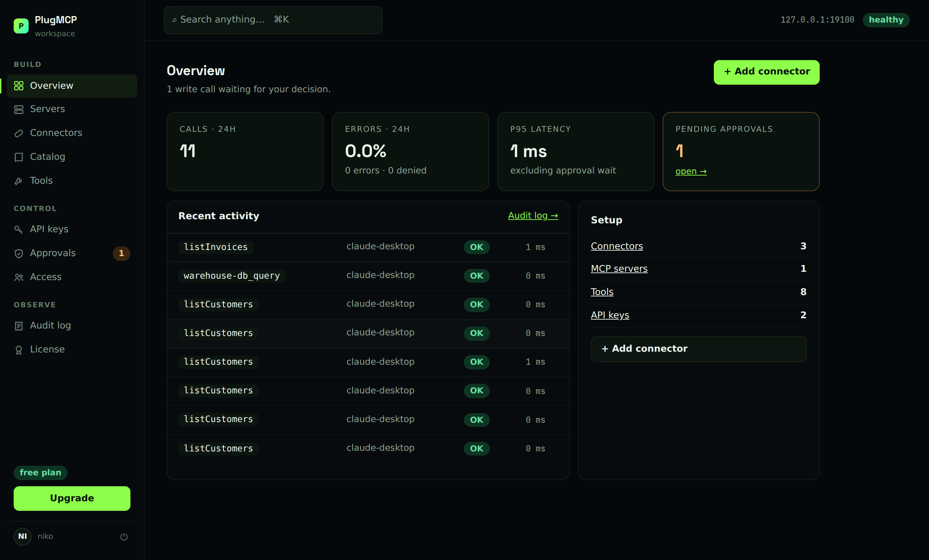929x560 pixels.
Task: Select the Errors 24h stat card
Action: tap(410, 152)
